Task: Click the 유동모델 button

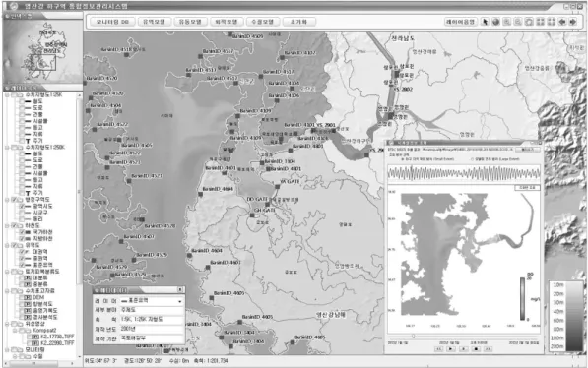Action: 190,22
